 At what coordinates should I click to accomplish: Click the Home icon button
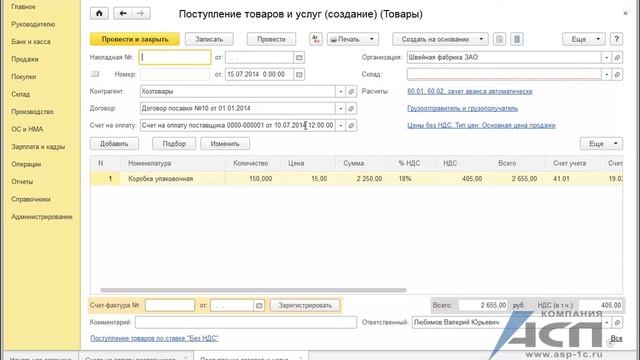tap(99, 13)
